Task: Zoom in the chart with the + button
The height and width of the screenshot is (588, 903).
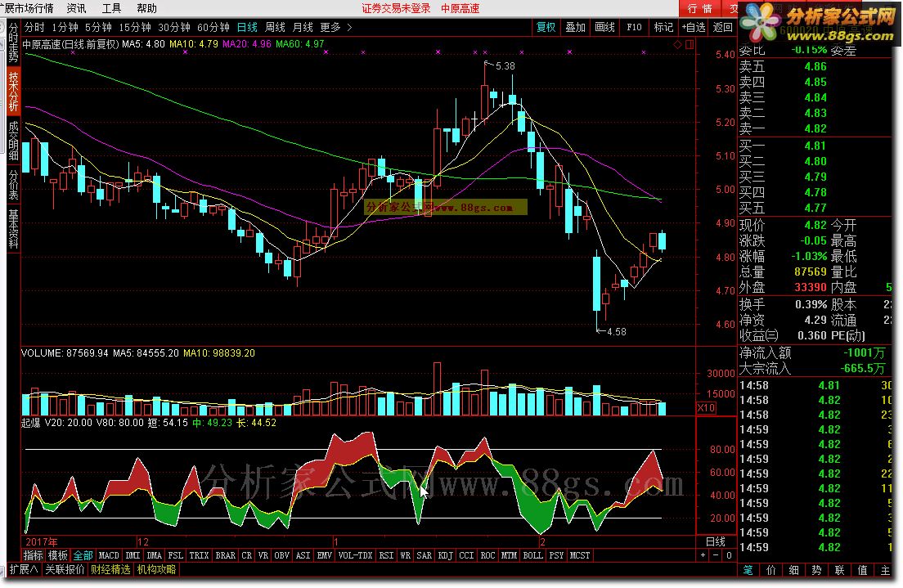Action: coord(703,556)
